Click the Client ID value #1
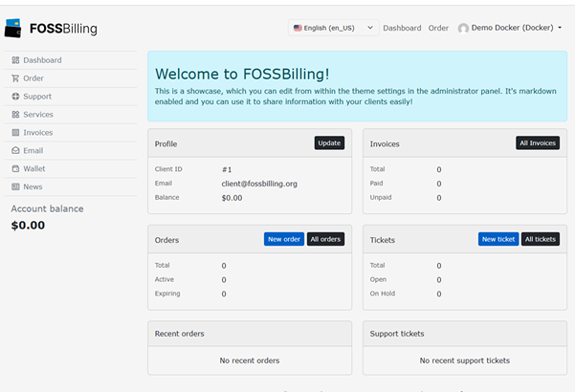The height and width of the screenshot is (392, 575). (x=227, y=169)
